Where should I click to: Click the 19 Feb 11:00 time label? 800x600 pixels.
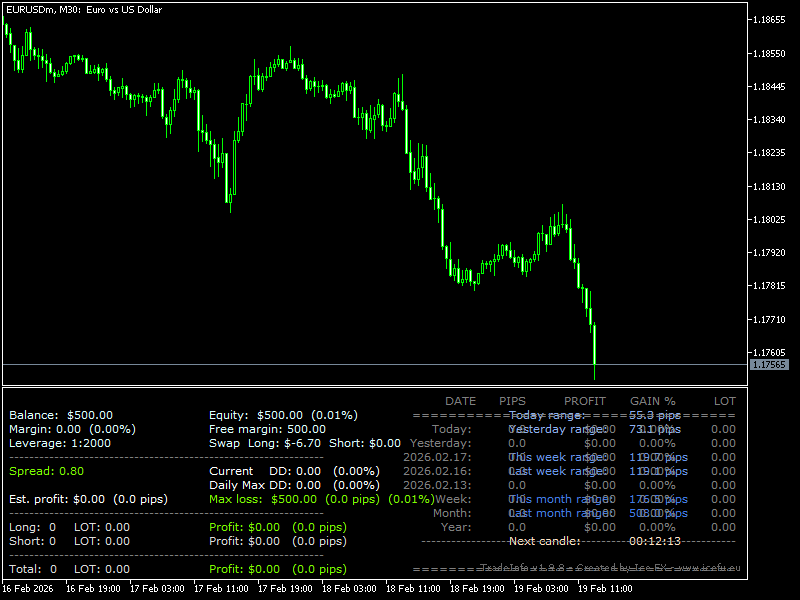tap(605, 589)
